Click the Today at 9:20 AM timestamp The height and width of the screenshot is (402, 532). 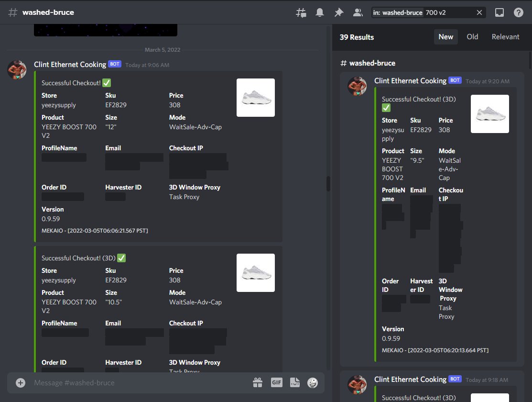pyautogui.click(x=487, y=81)
